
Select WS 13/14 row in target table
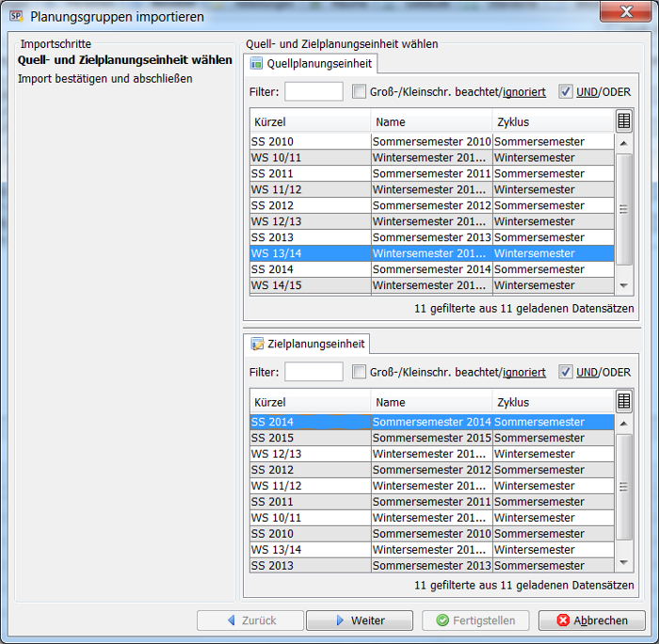432,550
